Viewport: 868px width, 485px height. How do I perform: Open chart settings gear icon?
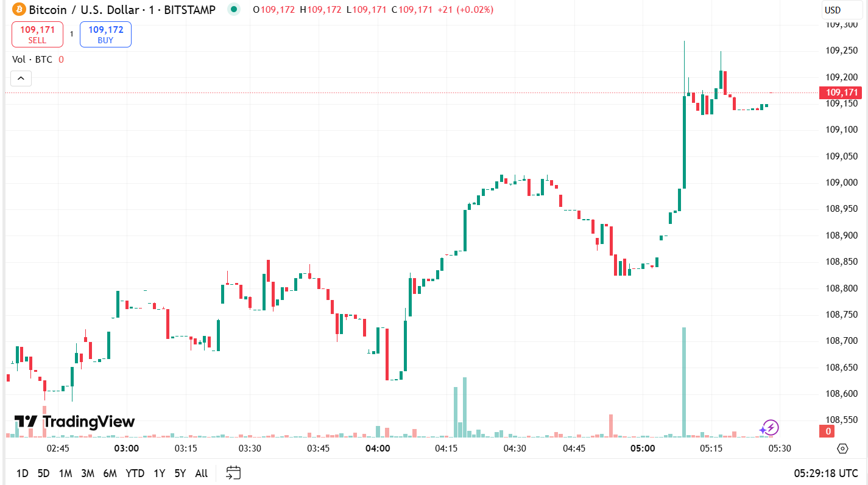tap(842, 448)
